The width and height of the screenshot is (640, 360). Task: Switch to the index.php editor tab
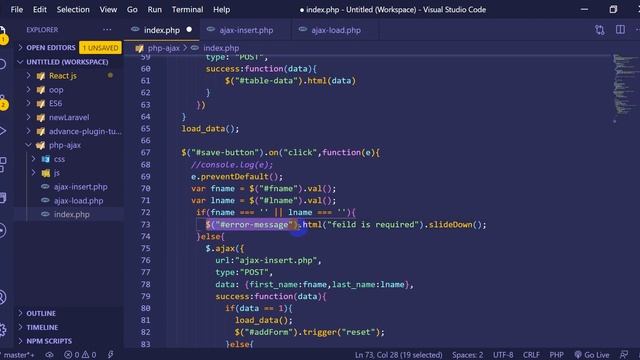click(x=162, y=30)
